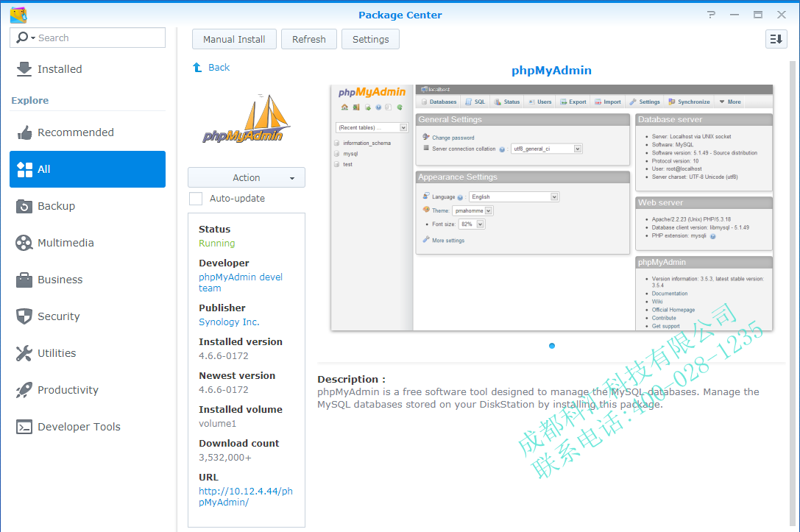The image size is (800, 532).
Task: Click the Manual Install button
Action: click(234, 39)
